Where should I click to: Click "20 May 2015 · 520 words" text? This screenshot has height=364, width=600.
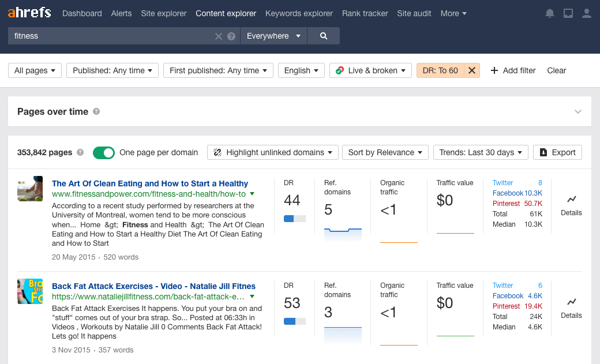[95, 257]
